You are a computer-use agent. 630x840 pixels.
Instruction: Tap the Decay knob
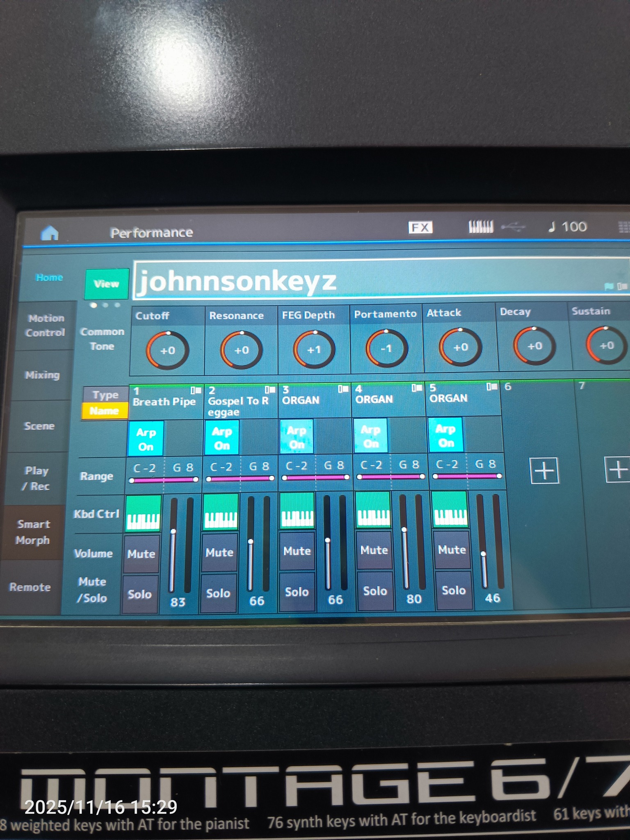(x=534, y=346)
